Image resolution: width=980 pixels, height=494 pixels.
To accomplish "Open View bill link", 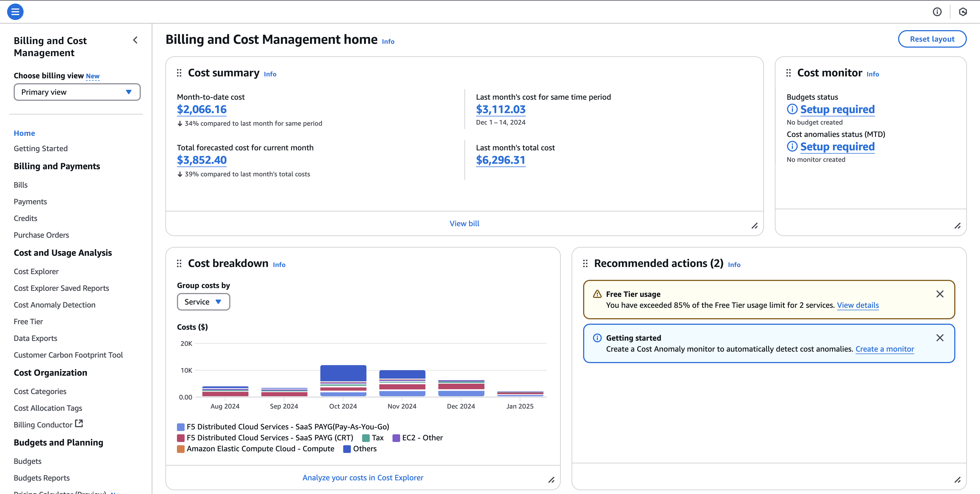I will 464,223.
